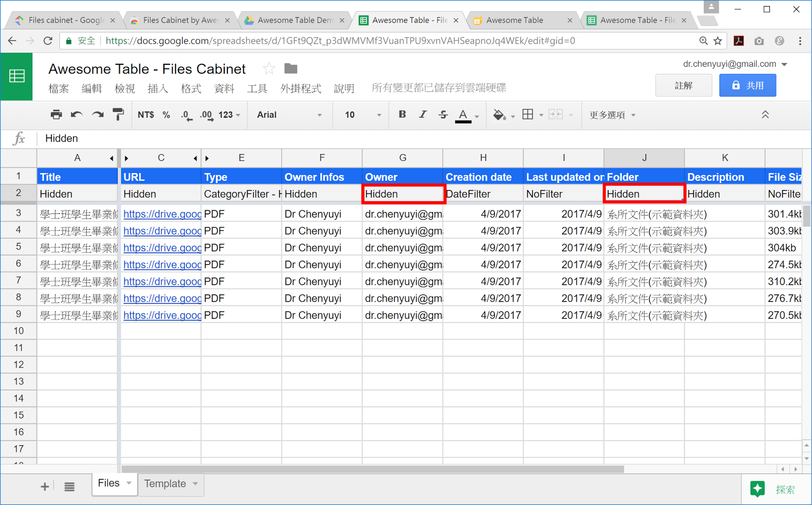
Task: Click the camera screenshot extension icon
Action: click(x=759, y=41)
